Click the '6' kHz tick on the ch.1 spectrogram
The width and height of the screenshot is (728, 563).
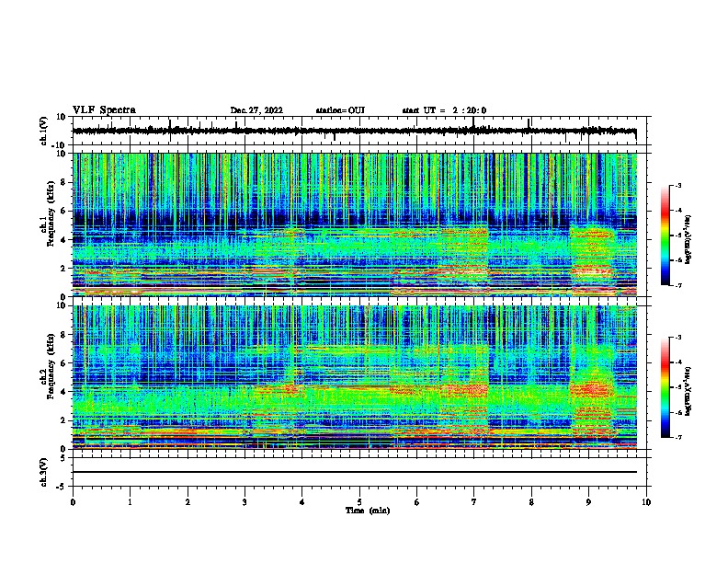coord(63,211)
